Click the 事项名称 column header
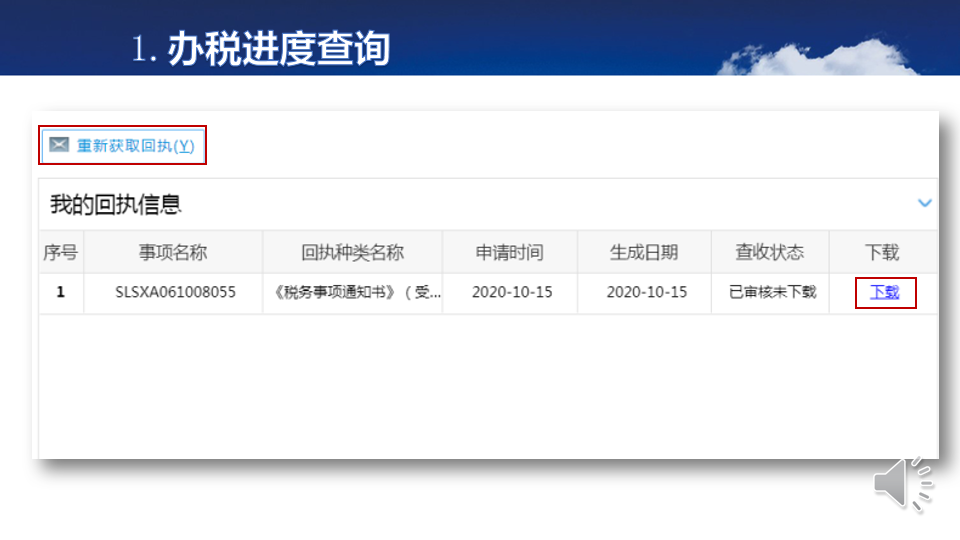The image size is (960, 540). point(173,252)
